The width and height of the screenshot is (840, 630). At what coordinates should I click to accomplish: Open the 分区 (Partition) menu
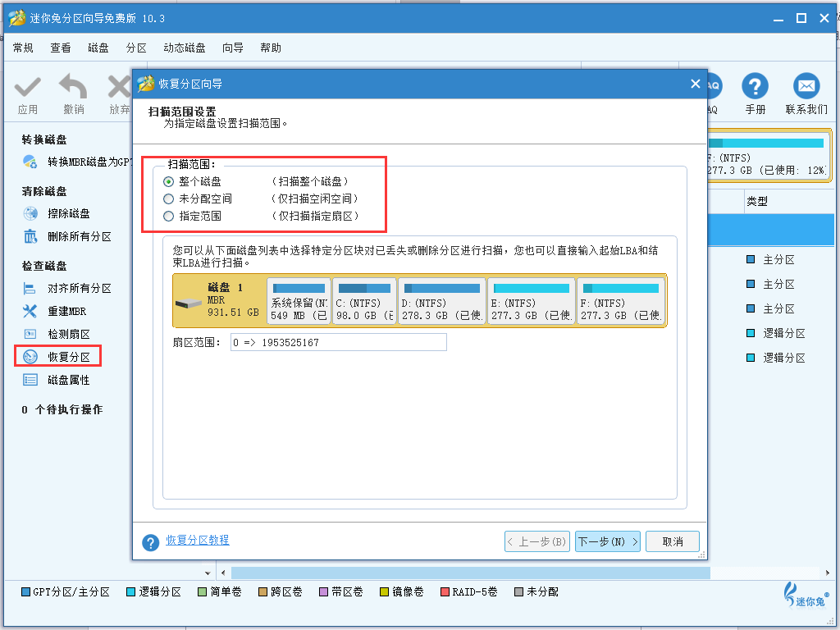[x=136, y=48]
